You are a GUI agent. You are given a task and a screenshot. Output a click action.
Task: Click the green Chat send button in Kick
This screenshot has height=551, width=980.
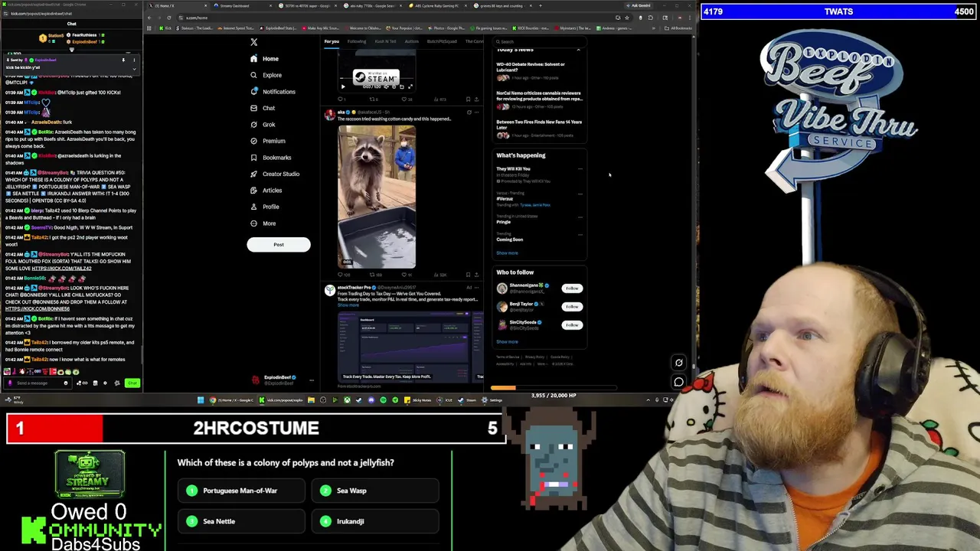click(132, 383)
